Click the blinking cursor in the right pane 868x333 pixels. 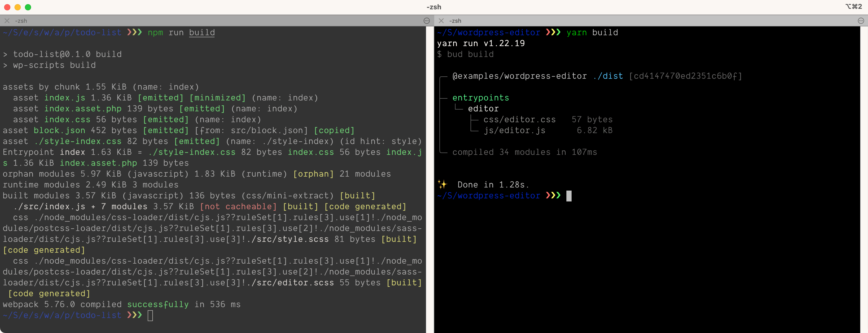click(x=569, y=196)
